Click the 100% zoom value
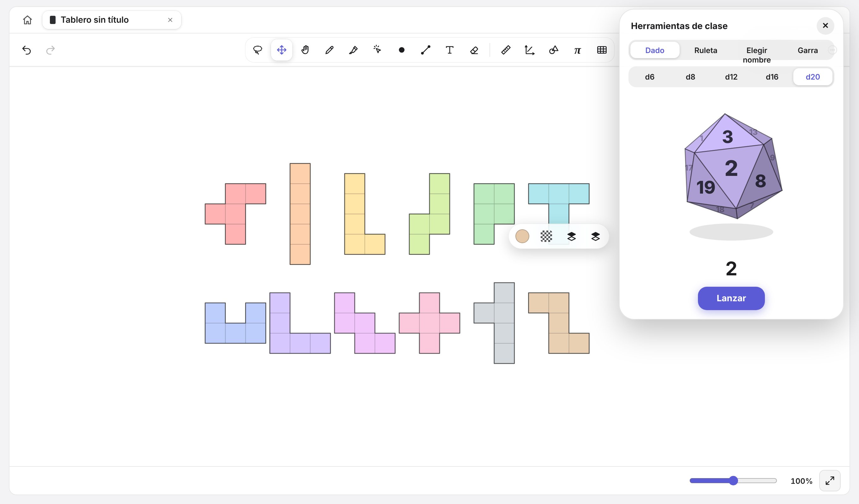This screenshot has height=504, width=859. point(802,481)
